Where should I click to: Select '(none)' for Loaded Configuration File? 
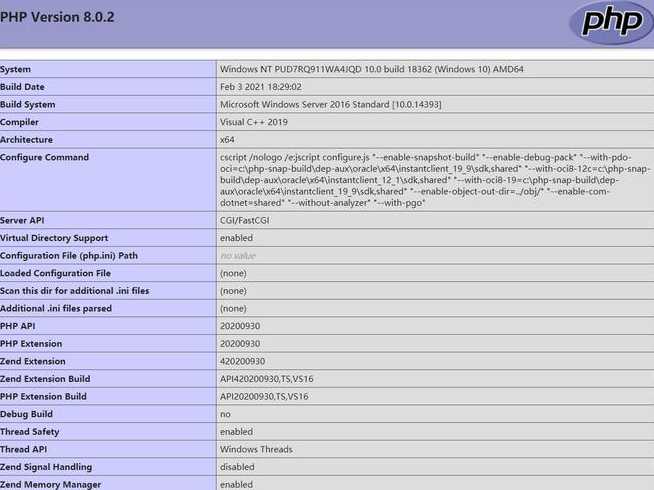[233, 273]
